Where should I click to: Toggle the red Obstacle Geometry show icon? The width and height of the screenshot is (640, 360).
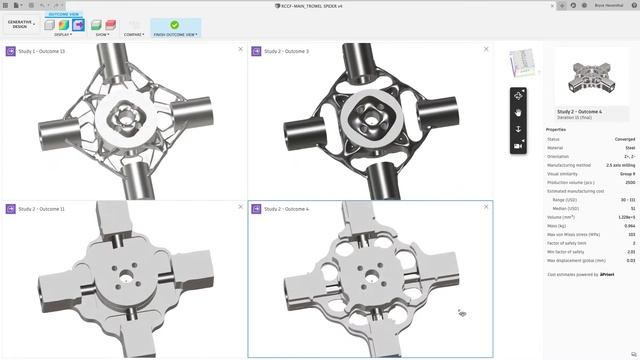(x=111, y=25)
